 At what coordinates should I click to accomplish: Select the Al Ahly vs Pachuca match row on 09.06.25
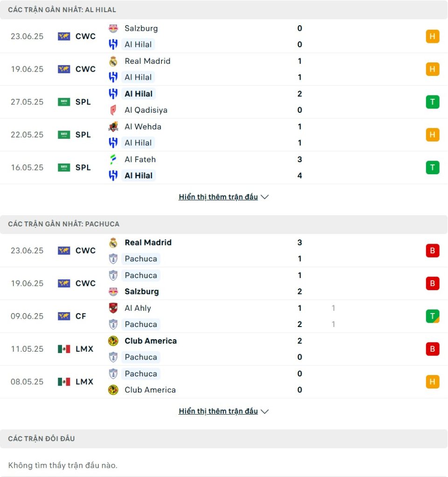[x=224, y=316]
